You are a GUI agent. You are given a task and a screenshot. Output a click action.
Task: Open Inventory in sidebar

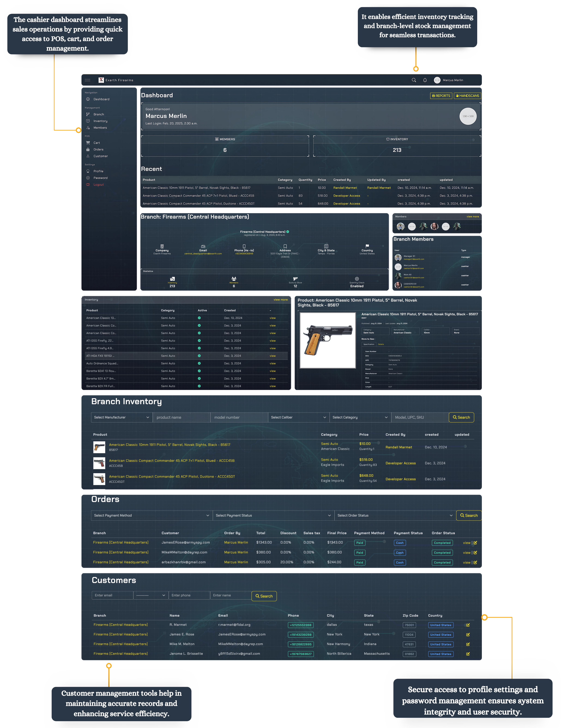click(x=100, y=121)
